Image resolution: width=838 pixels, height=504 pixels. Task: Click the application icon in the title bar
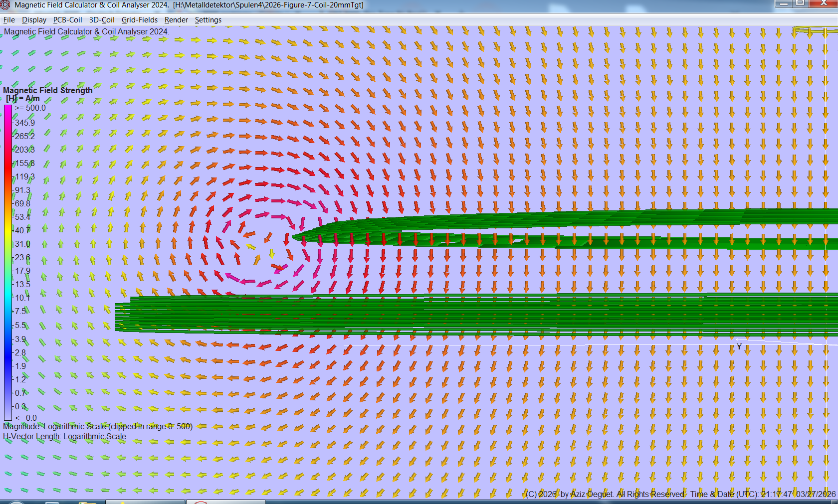coord(4,4)
